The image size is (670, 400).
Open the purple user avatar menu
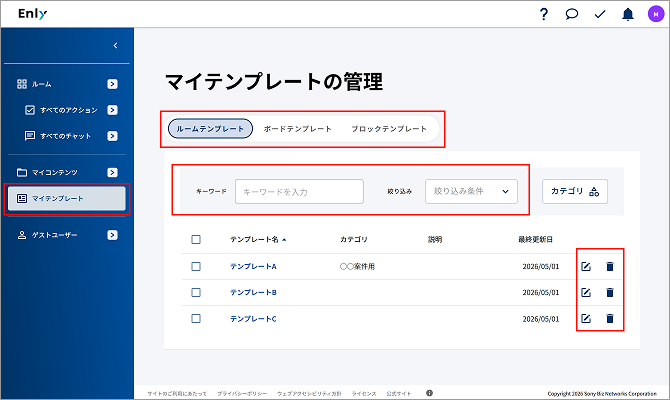pyautogui.click(x=656, y=14)
